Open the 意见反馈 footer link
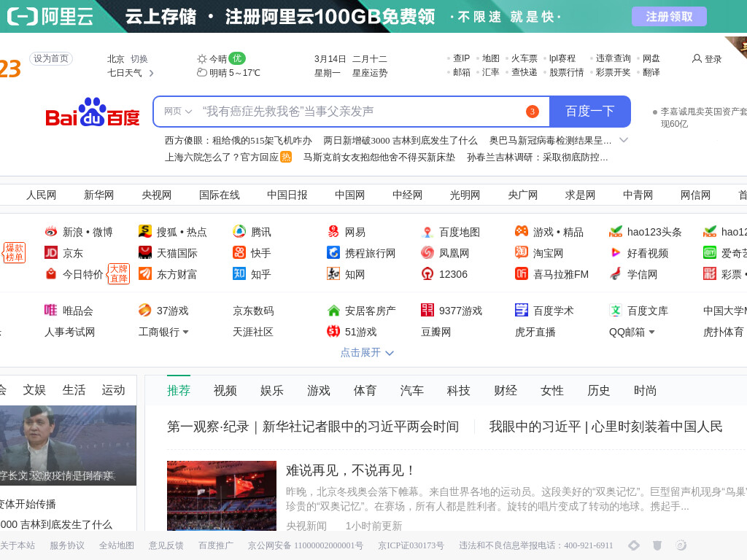This screenshot has width=747, height=560. click(166, 545)
